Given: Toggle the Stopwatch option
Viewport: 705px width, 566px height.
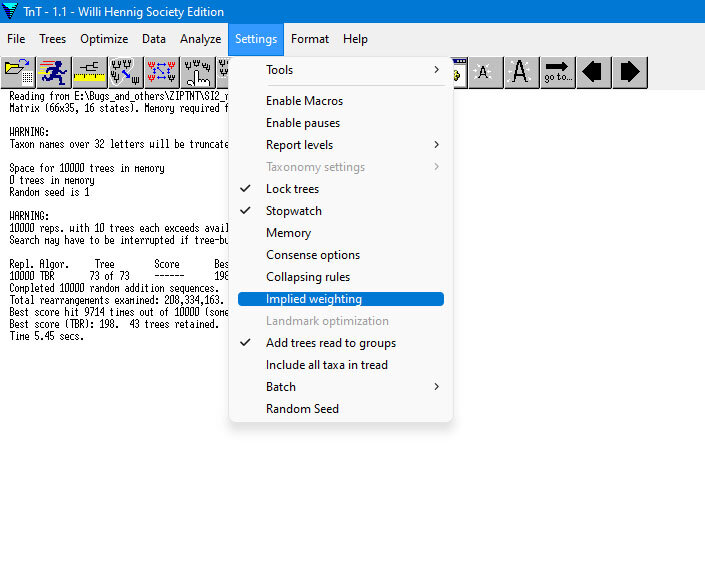Looking at the screenshot, I should click(x=341, y=211).
